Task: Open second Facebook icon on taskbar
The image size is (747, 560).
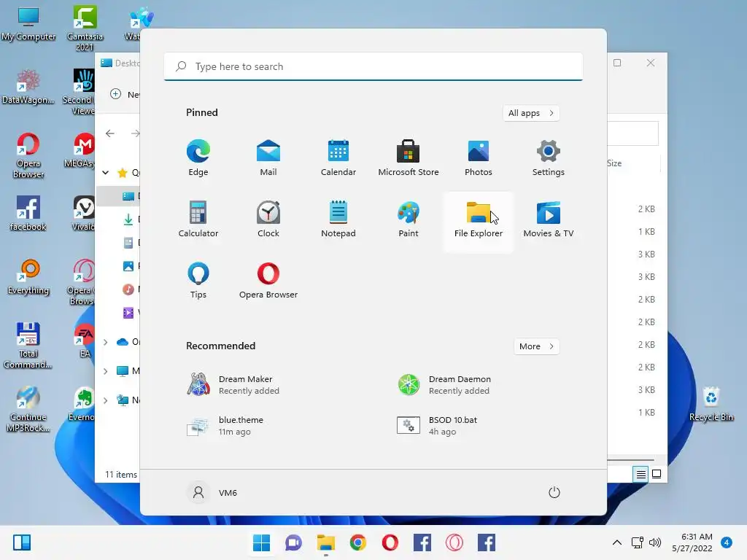Action: [x=487, y=542]
